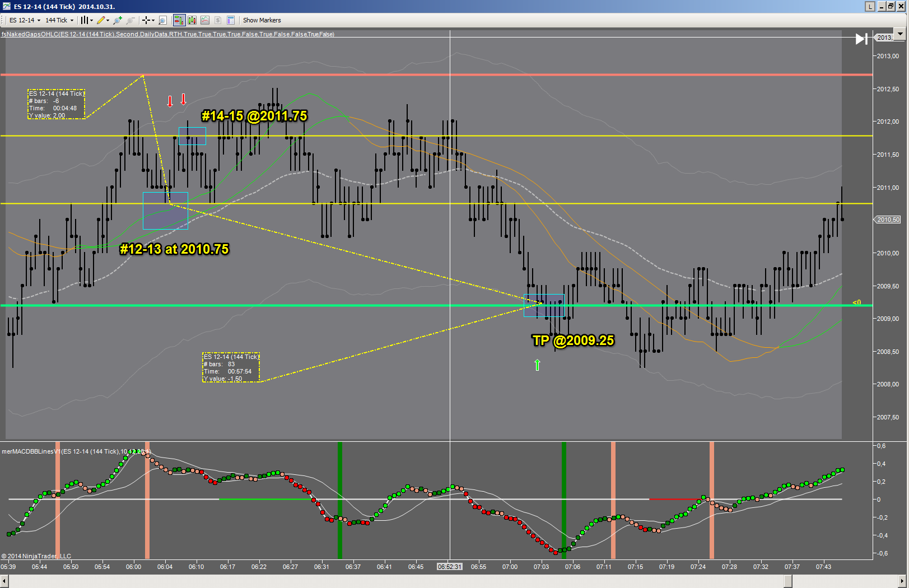Open the bar chart style dropdown
This screenshot has width=909, height=588.
click(x=86, y=20)
